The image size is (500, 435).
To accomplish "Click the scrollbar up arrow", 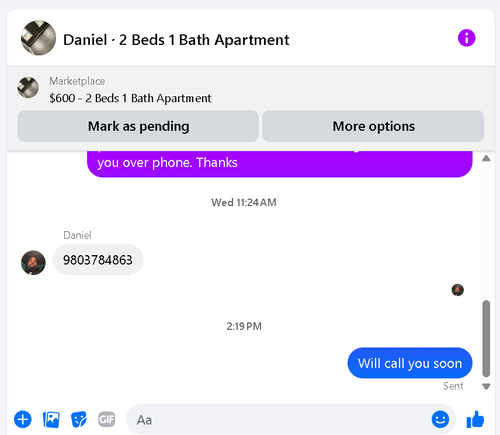I will coord(486,158).
